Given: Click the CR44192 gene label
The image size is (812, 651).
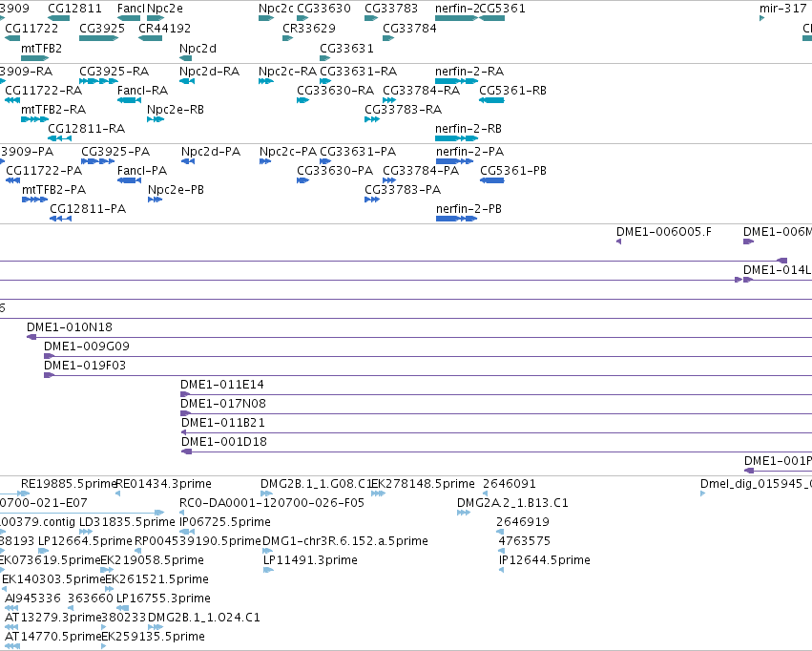Looking at the screenshot, I should point(164,28).
